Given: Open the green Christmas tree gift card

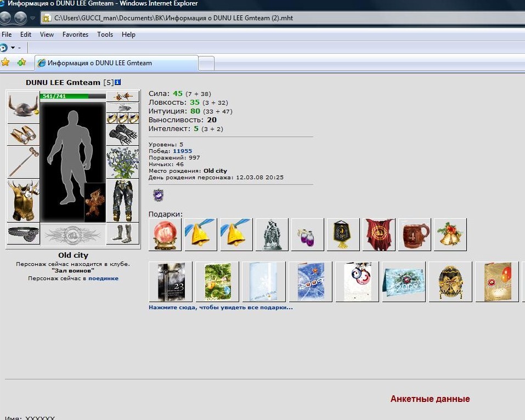Looking at the screenshot, I should click(217, 282).
